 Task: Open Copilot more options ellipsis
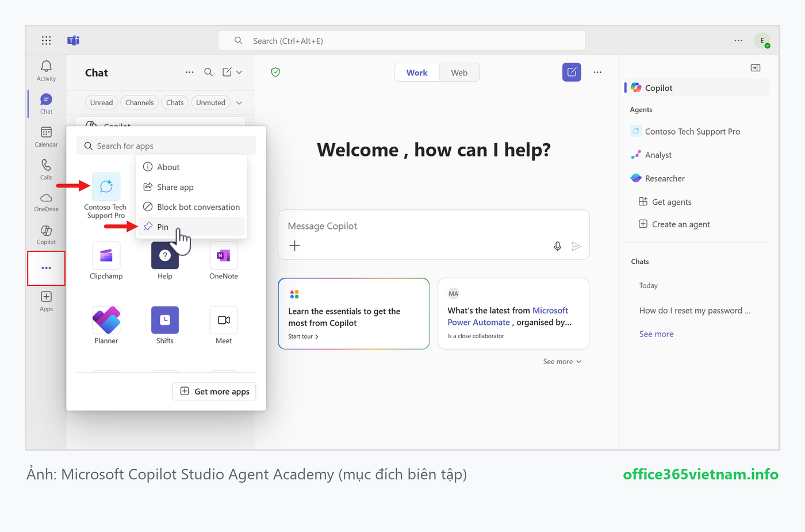coord(597,72)
